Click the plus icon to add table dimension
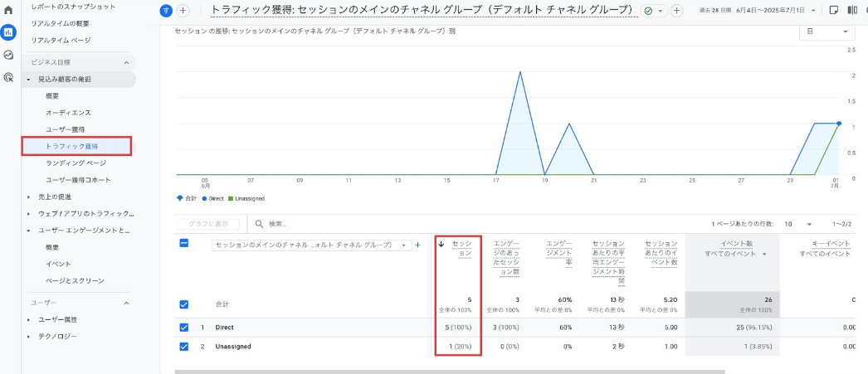The height and width of the screenshot is (374, 868). (x=418, y=245)
